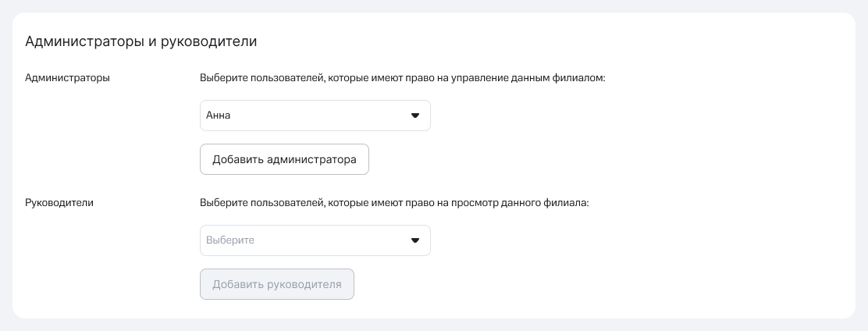Click the word "Администраторы" in the section heading
Viewport: 868px width, 331px height.
(x=84, y=41)
